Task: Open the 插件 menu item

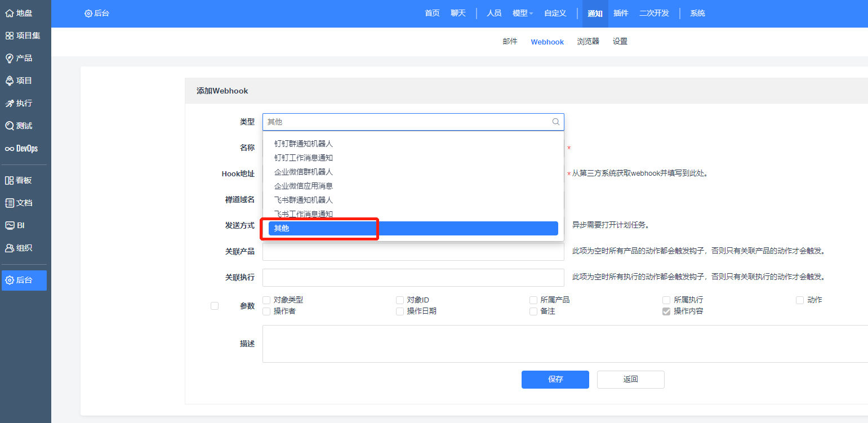Action: 621,12
